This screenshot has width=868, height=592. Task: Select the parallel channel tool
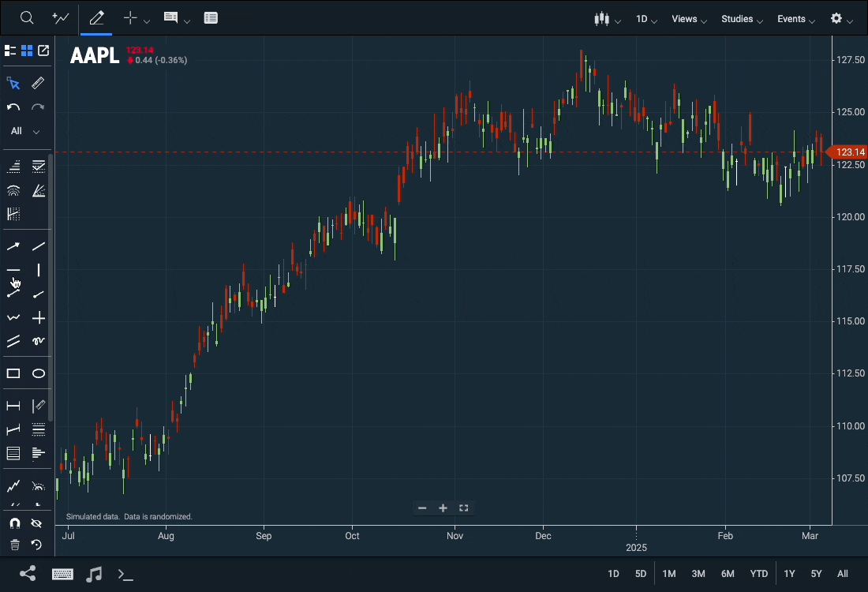click(13, 341)
